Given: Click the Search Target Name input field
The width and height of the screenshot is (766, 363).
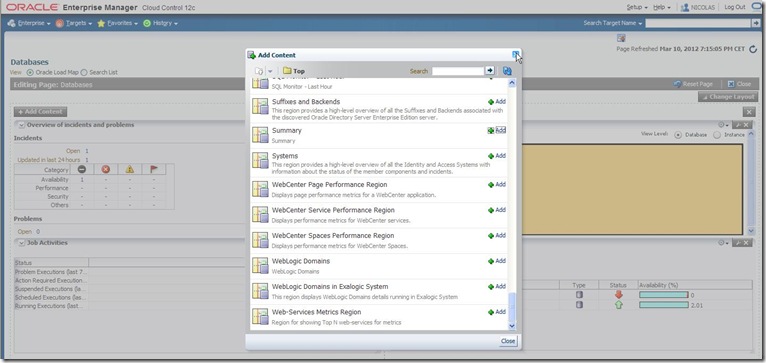Looking at the screenshot, I should [697, 23].
